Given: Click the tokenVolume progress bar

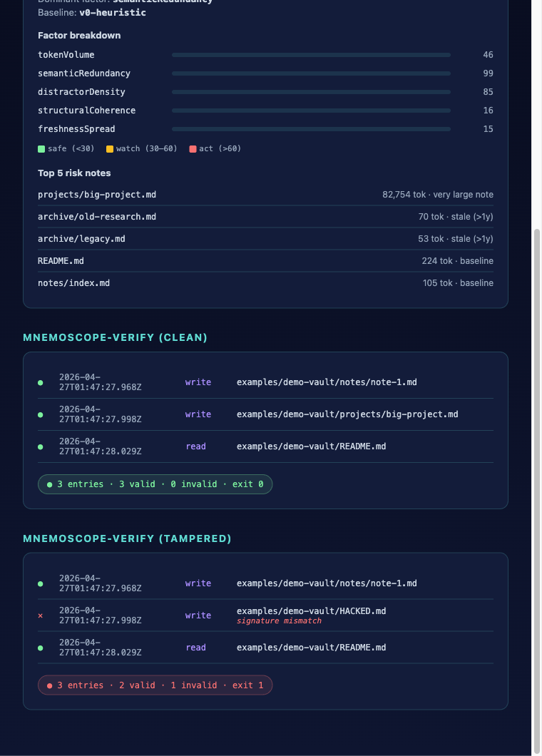Looking at the screenshot, I should click(311, 55).
